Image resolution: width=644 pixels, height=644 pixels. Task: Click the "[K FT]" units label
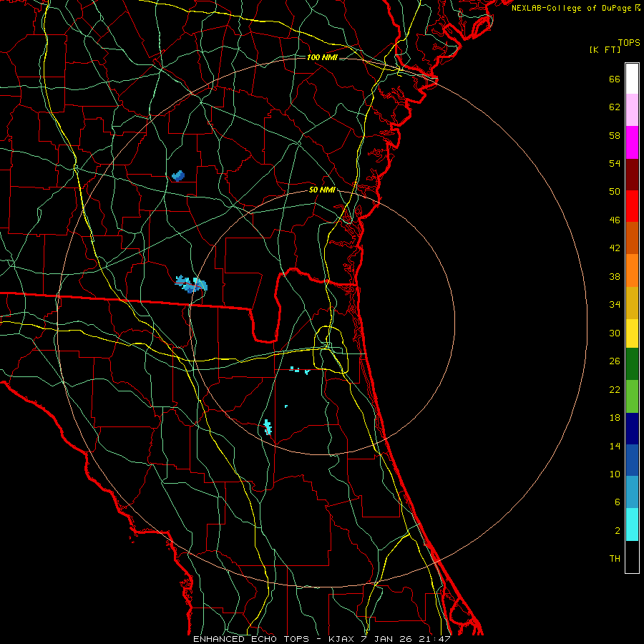(x=605, y=50)
